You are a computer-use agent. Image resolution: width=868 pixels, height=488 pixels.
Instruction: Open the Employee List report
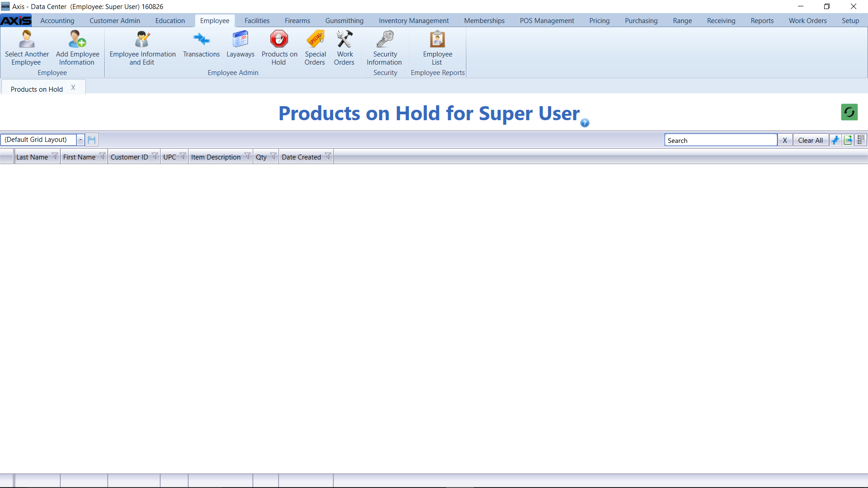tap(437, 48)
